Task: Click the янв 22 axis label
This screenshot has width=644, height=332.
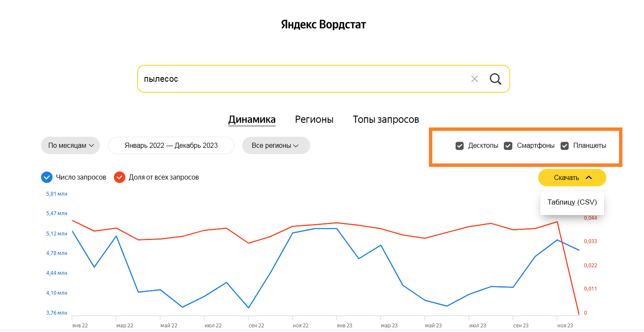Action: point(79,326)
